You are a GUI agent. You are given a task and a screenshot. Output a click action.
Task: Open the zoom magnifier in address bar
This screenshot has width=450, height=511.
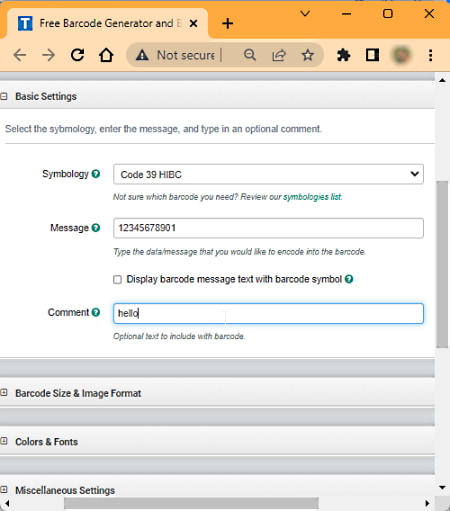click(x=250, y=55)
